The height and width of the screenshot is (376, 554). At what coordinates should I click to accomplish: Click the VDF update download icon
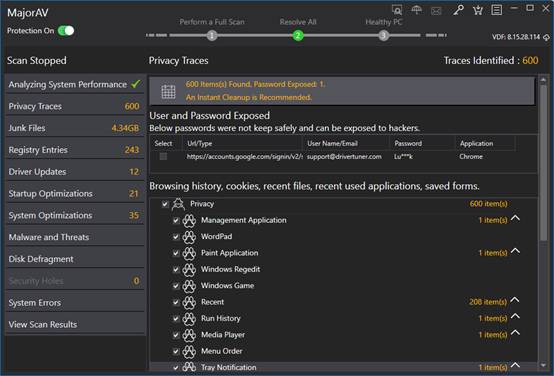pyautogui.click(x=546, y=37)
